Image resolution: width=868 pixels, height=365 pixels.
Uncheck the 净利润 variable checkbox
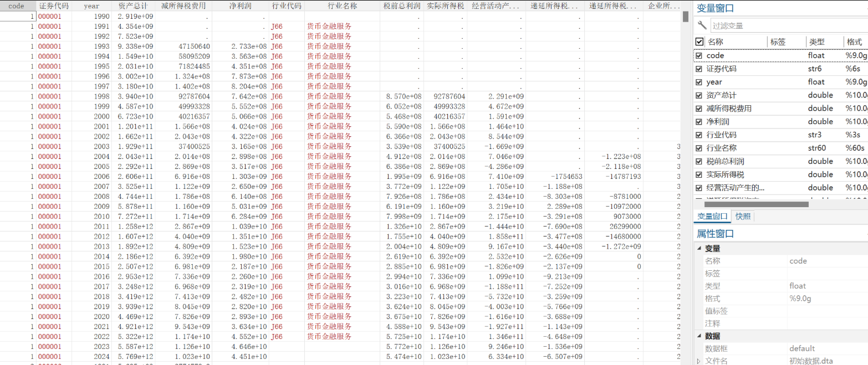click(699, 122)
